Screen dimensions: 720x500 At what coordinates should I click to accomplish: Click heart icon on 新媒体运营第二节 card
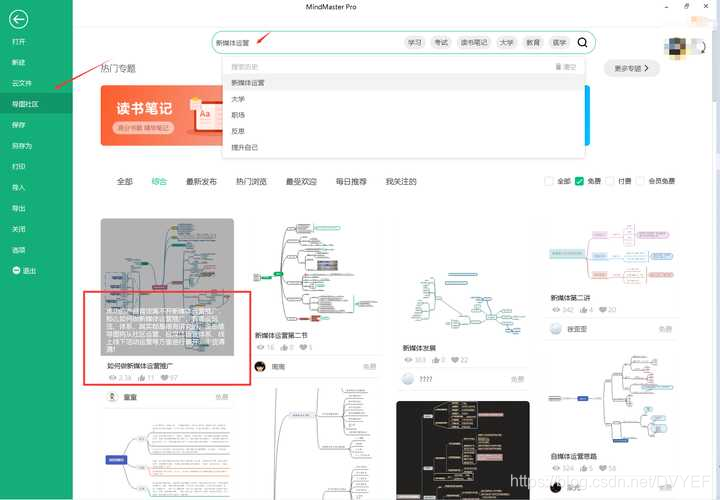(303, 348)
